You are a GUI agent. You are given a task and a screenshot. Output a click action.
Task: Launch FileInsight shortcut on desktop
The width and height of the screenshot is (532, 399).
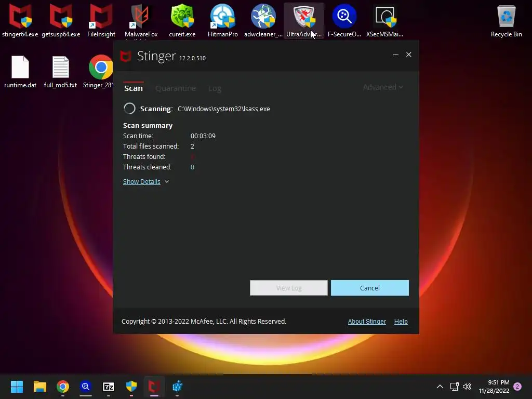point(101,20)
